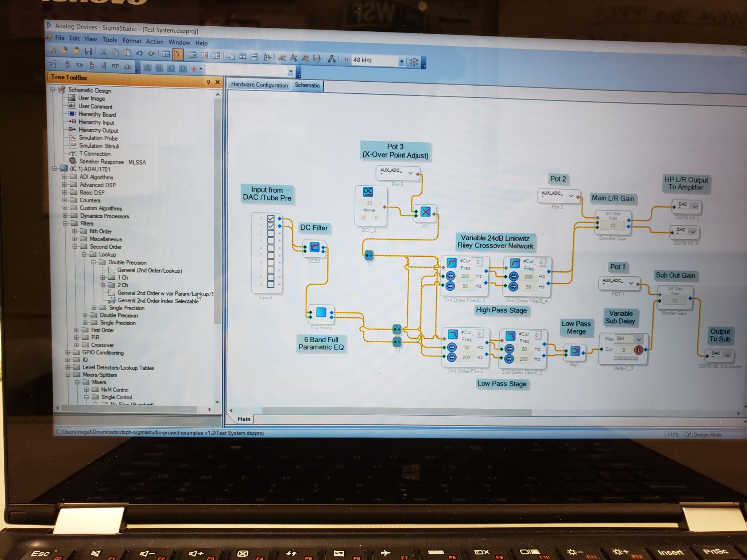Image resolution: width=747 pixels, height=560 pixels.
Task: Check input channel 4 checkbox in Input1
Action: (271, 248)
